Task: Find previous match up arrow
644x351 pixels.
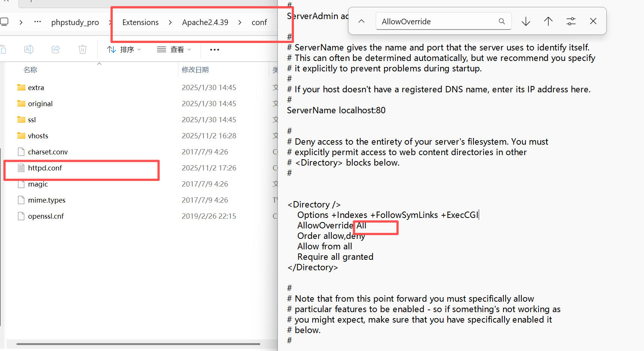Action: coord(548,21)
